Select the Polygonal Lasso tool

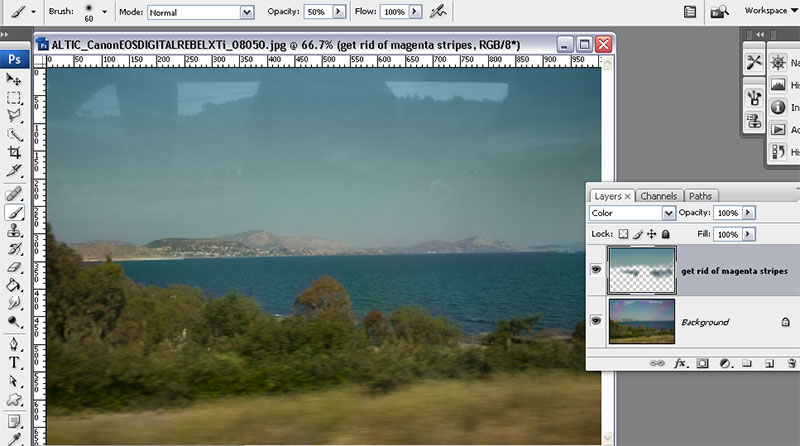tap(14, 116)
